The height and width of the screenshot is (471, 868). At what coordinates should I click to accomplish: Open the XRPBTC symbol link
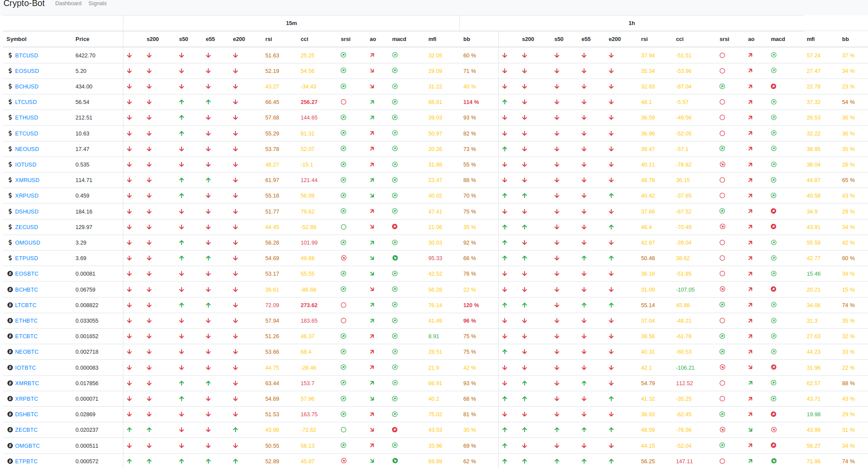point(27,399)
